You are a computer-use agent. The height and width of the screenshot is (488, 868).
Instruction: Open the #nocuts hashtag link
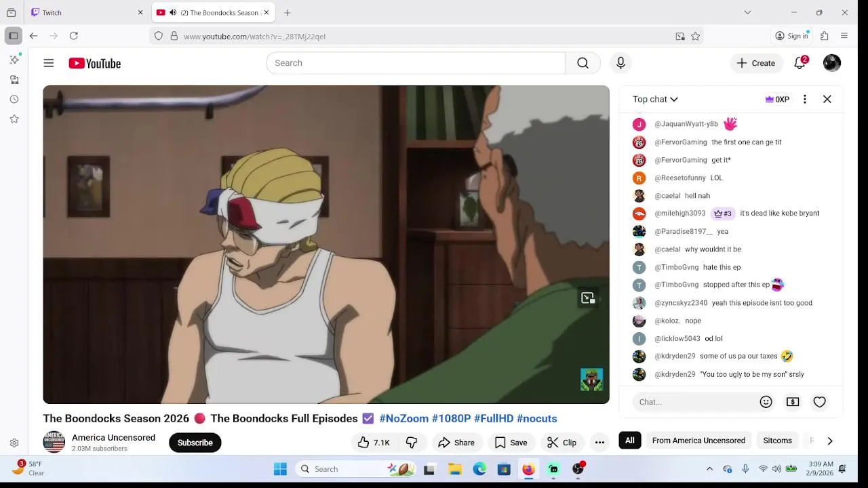coord(537,418)
